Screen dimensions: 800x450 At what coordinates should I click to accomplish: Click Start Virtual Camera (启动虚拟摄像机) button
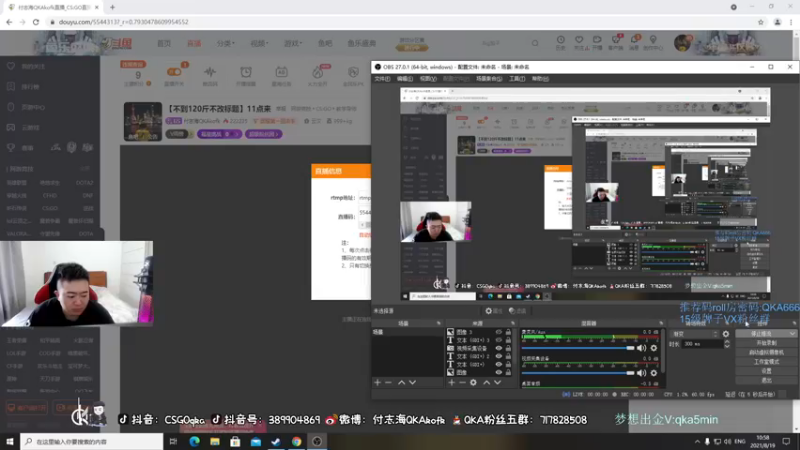766,352
